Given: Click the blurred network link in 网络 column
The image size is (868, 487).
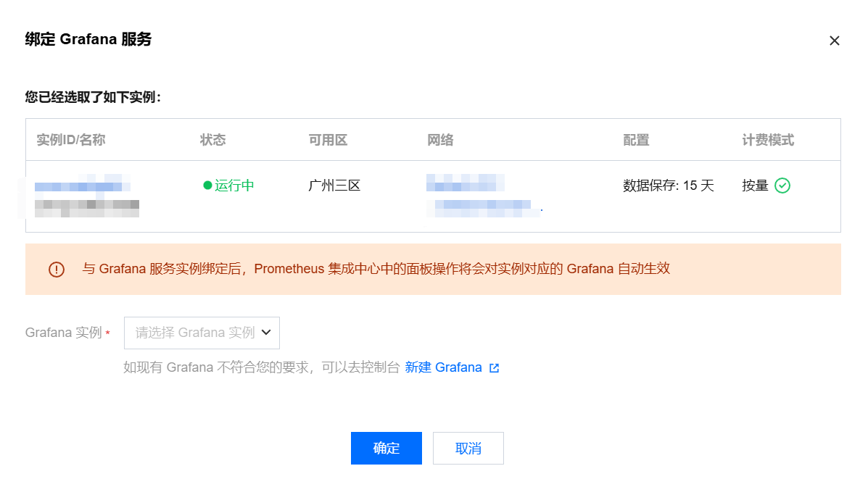Looking at the screenshot, I should coord(465,183).
